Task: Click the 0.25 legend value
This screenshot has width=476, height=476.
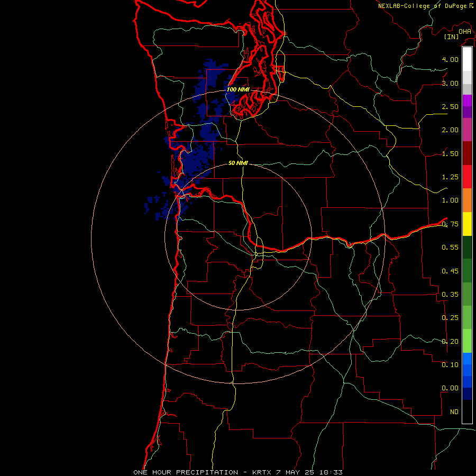Action: [450, 318]
